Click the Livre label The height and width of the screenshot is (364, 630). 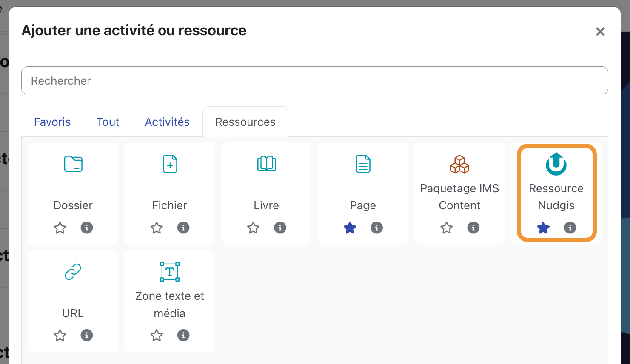coord(266,205)
